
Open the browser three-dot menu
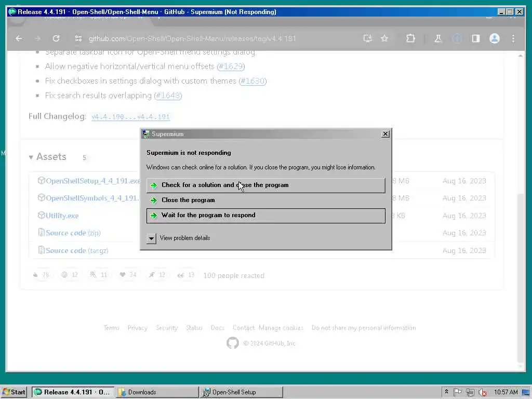(513, 38)
